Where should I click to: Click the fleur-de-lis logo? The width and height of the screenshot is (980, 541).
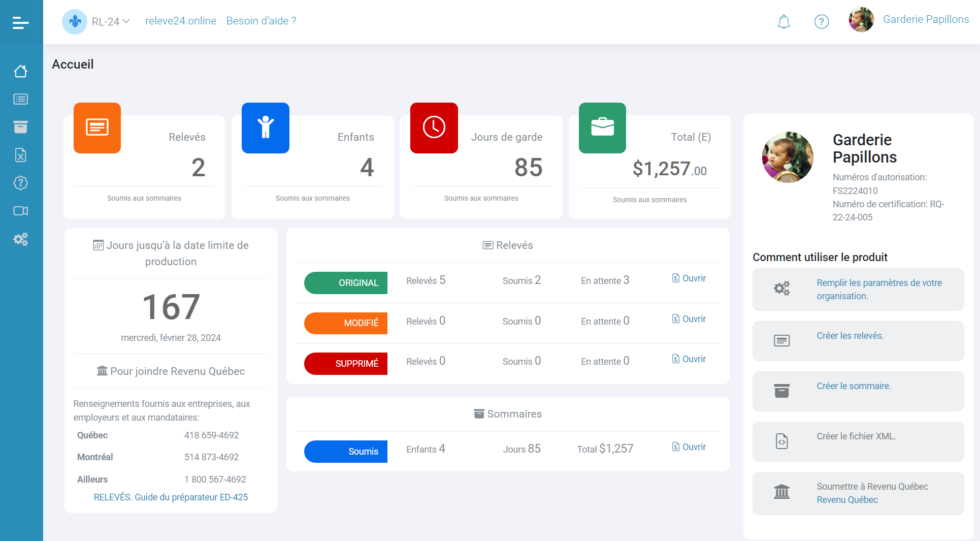pyautogui.click(x=75, y=21)
